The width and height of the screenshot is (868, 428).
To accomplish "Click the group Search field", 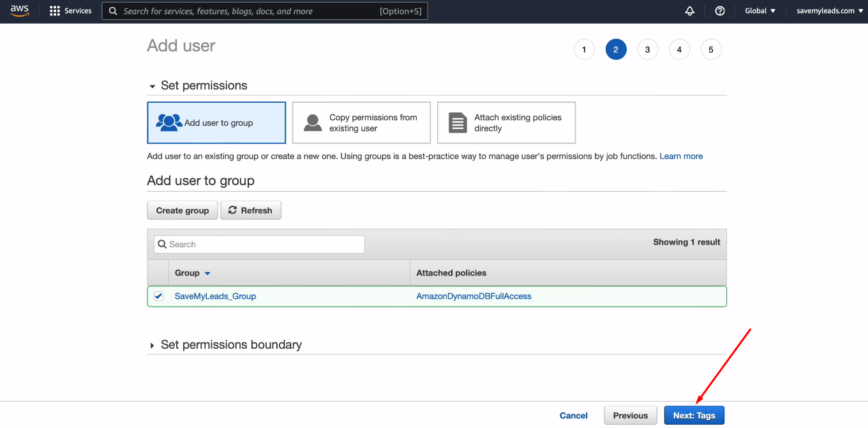I will tap(259, 245).
